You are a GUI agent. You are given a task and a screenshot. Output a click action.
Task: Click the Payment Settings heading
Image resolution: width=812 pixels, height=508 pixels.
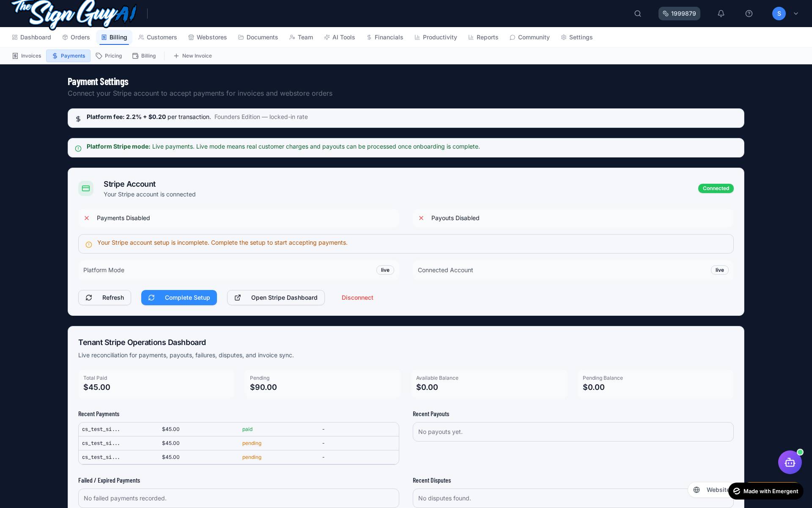(x=98, y=82)
